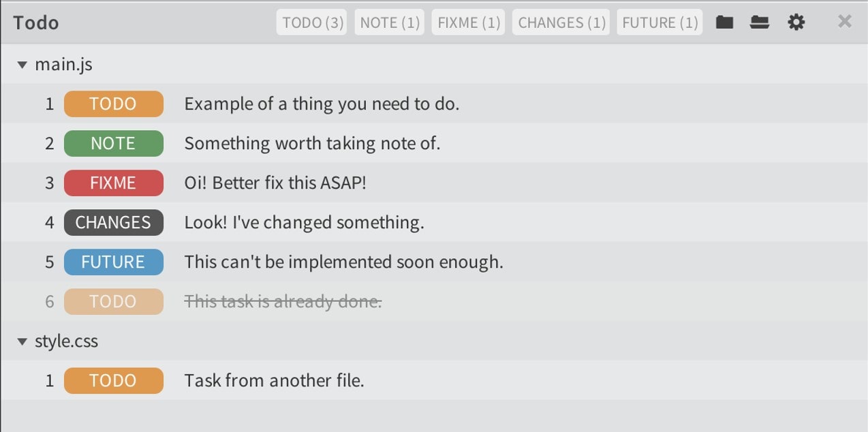Image resolution: width=868 pixels, height=432 pixels.
Task: Click the struck-through 'This task is already done.' text
Action: point(283,301)
